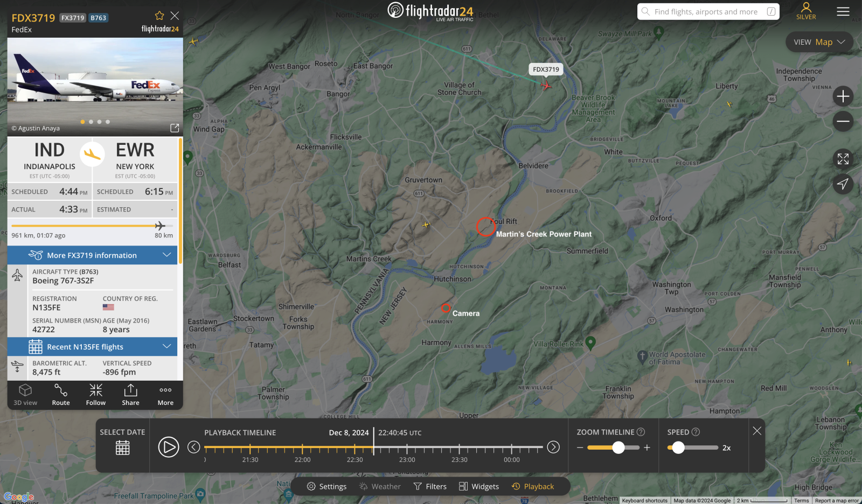Screen dimensions: 862x504
Task: Open the calendar date picker
Action: pos(123,447)
